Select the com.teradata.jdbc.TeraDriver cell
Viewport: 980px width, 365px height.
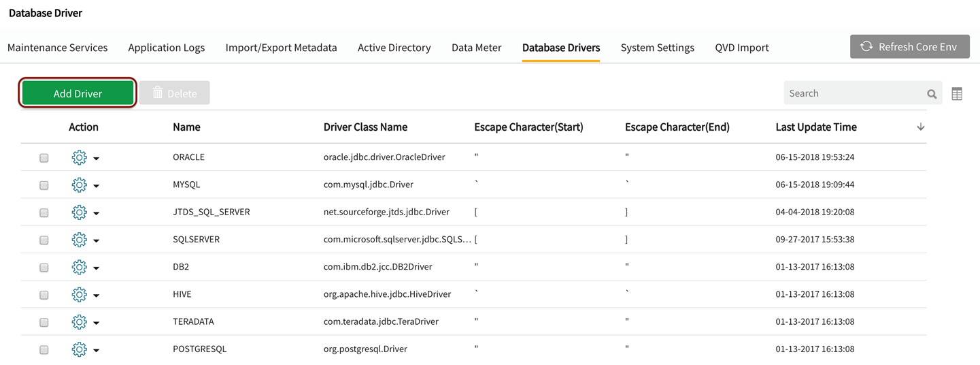381,321
